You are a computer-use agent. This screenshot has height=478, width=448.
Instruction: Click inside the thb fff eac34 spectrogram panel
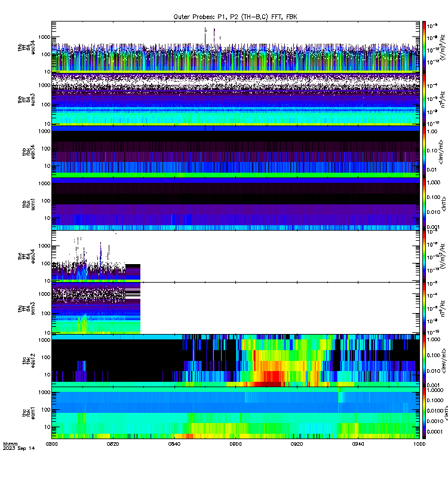tap(235, 47)
